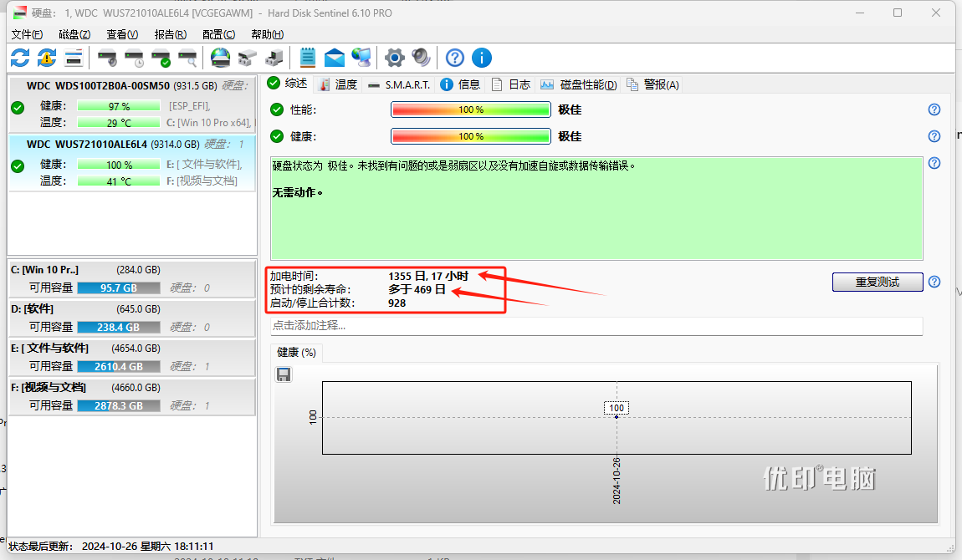The image size is (962, 560).
Task: Switch to the 温度 tab
Action: (338, 84)
